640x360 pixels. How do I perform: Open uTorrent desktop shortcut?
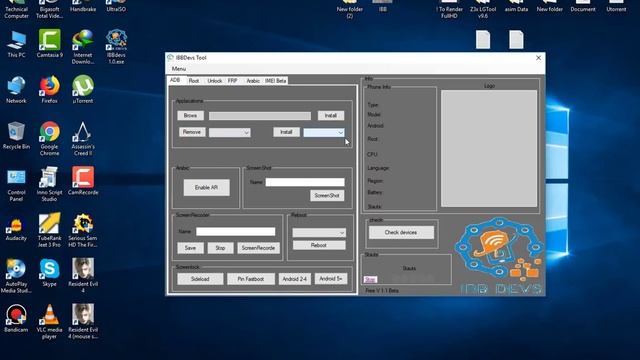pyautogui.click(x=83, y=90)
